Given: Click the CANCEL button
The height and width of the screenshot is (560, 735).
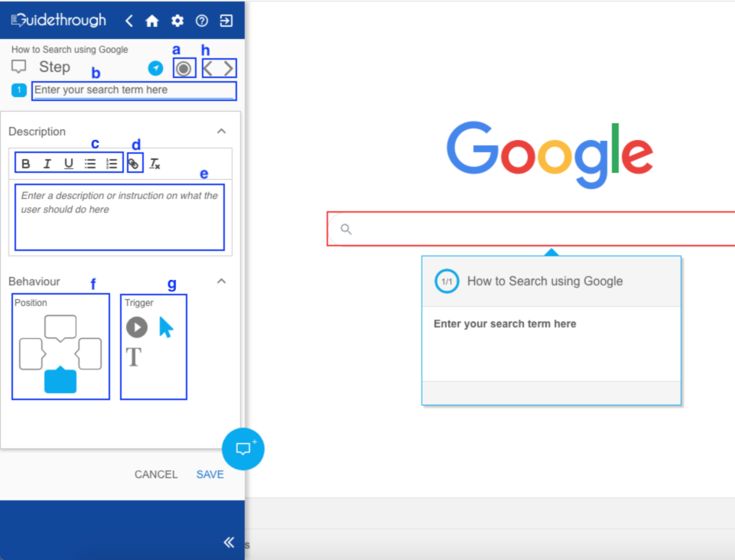Looking at the screenshot, I should pyautogui.click(x=156, y=474).
